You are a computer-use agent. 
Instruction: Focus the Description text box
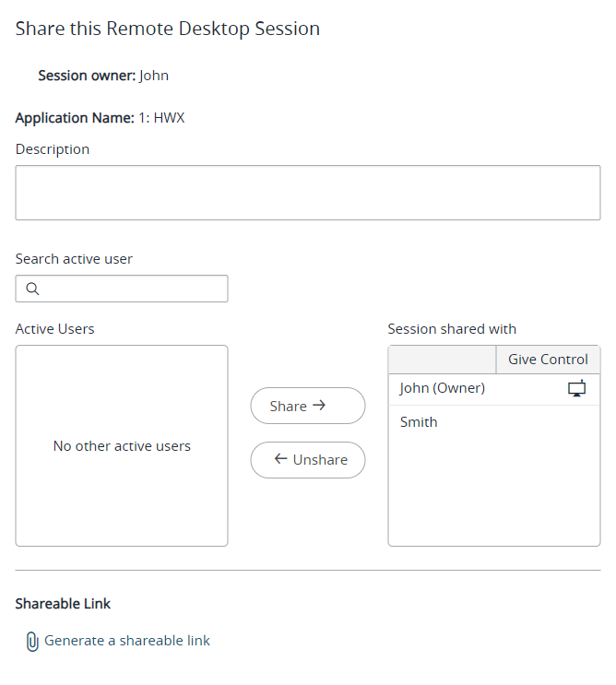[307, 193]
